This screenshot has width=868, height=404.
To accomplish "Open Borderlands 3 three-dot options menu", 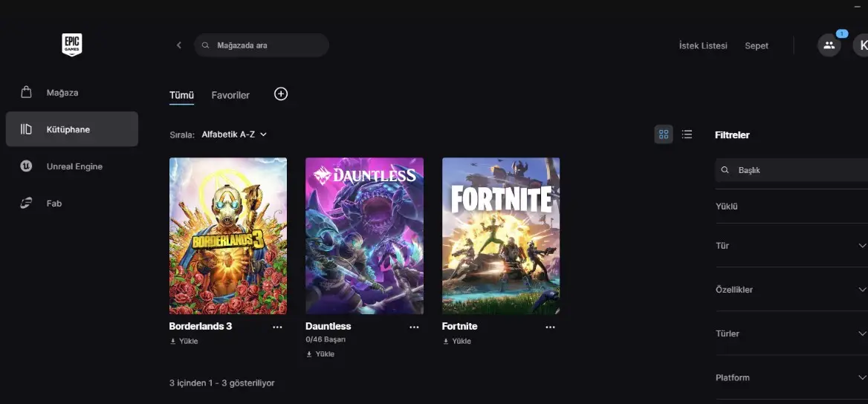I will pos(277,327).
